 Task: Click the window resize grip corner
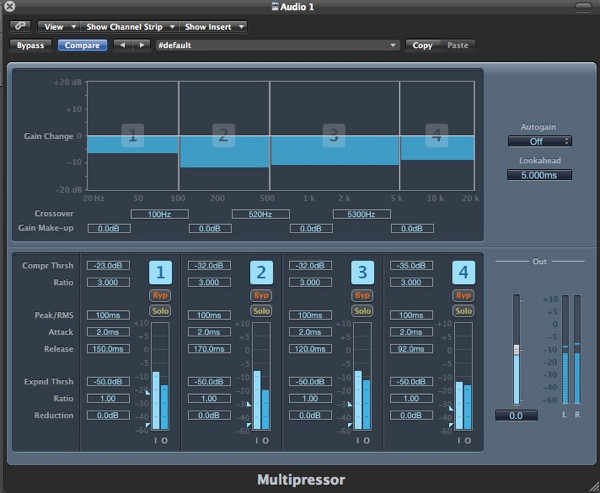[594, 487]
